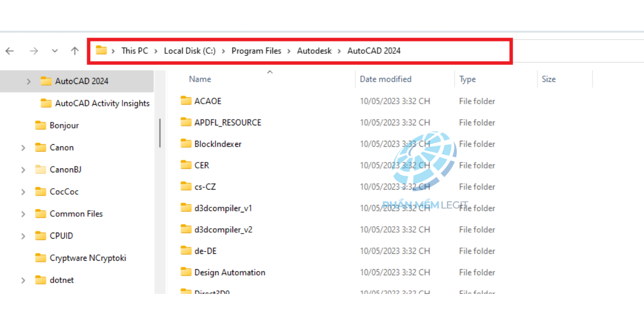The height and width of the screenshot is (324, 644).
Task: Select the de-DE folder name
Action: [205, 251]
